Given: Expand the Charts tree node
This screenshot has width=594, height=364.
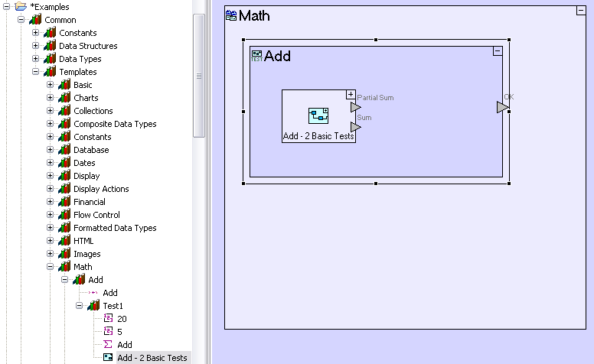Looking at the screenshot, I should [x=50, y=98].
